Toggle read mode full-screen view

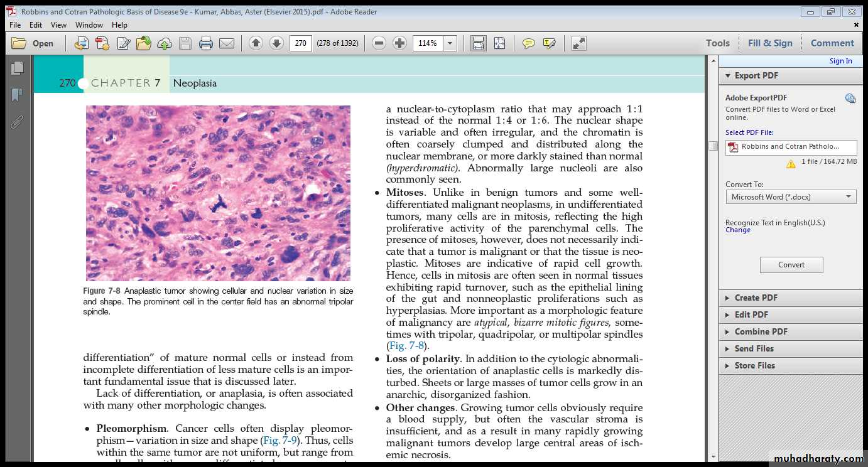[578, 43]
